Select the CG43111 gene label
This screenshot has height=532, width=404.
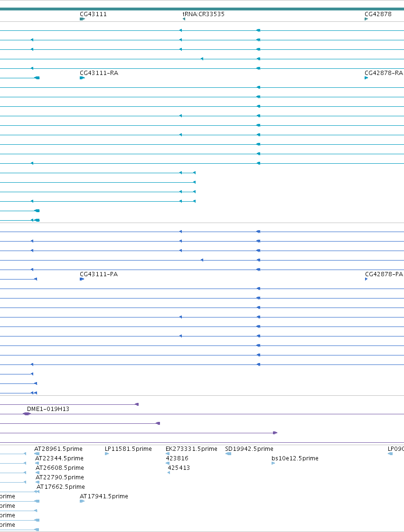click(x=93, y=14)
